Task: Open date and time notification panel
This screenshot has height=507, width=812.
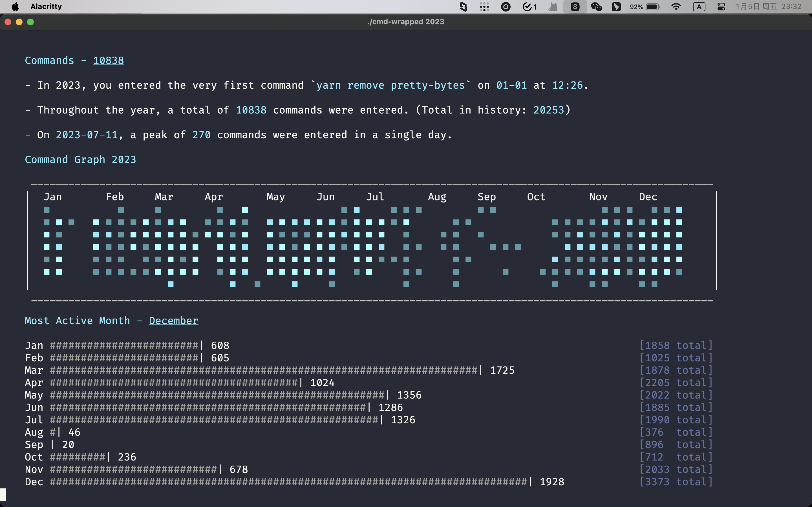Action: pos(768,7)
